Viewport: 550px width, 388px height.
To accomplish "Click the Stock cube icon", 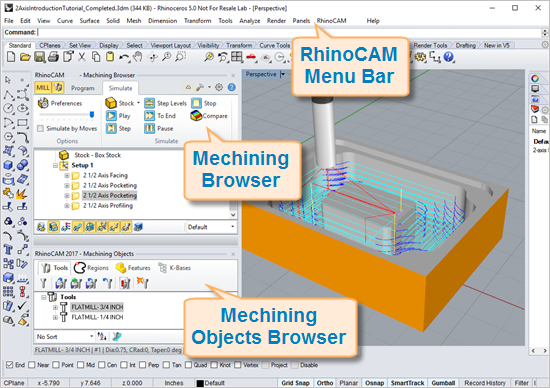I will [x=111, y=103].
